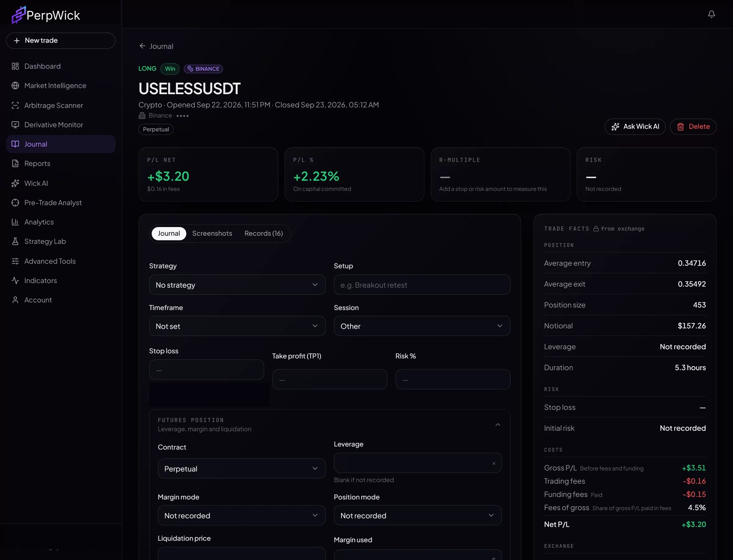Click the Risk % input field
Viewport: 733px width, 560px height.
click(x=453, y=379)
